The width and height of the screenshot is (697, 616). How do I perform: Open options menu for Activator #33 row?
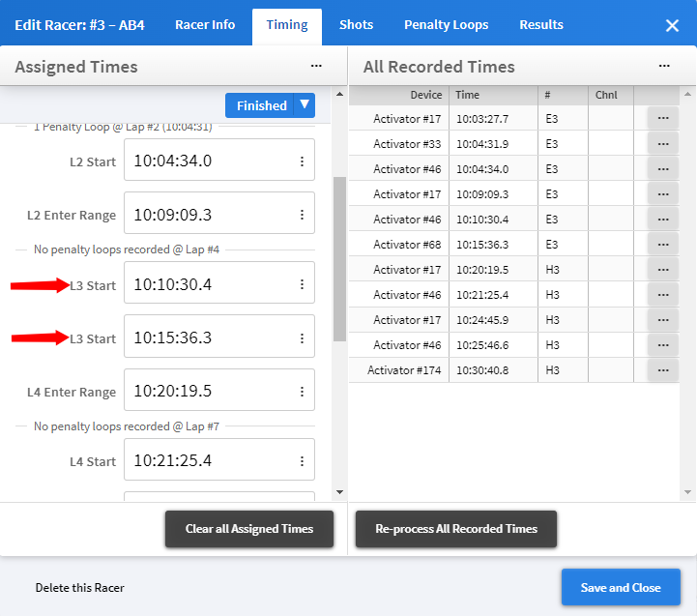click(x=662, y=144)
